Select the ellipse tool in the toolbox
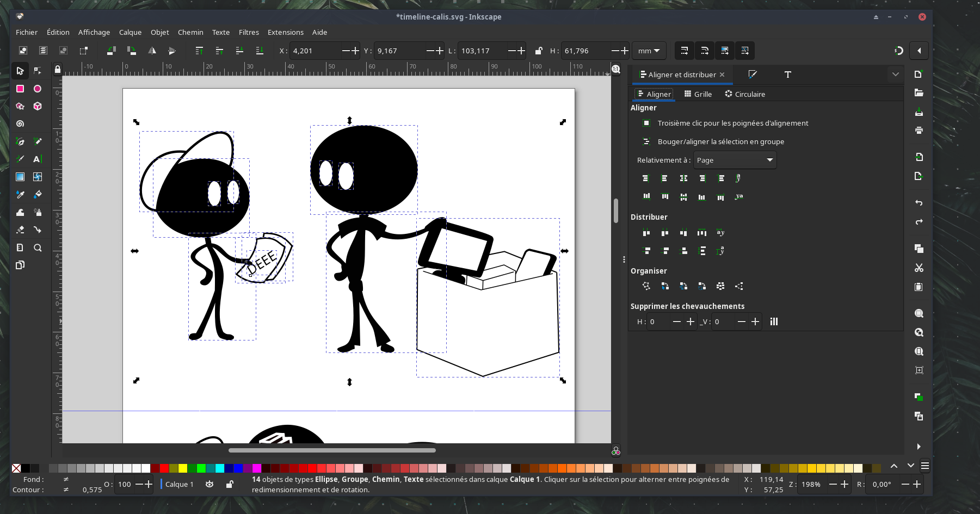 point(38,89)
